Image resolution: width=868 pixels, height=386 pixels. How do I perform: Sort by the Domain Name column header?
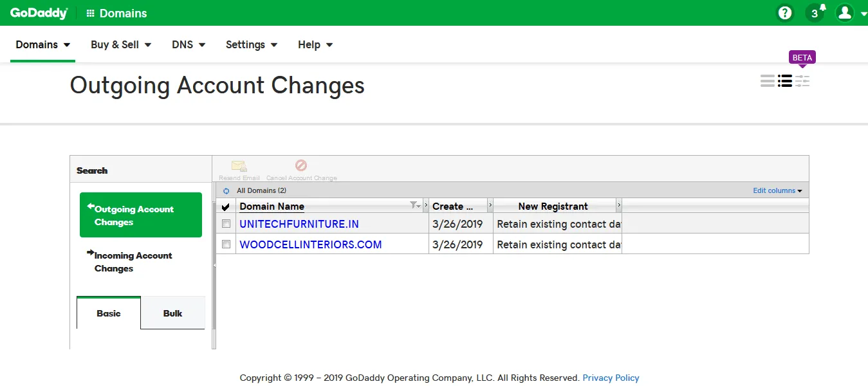[x=272, y=207]
